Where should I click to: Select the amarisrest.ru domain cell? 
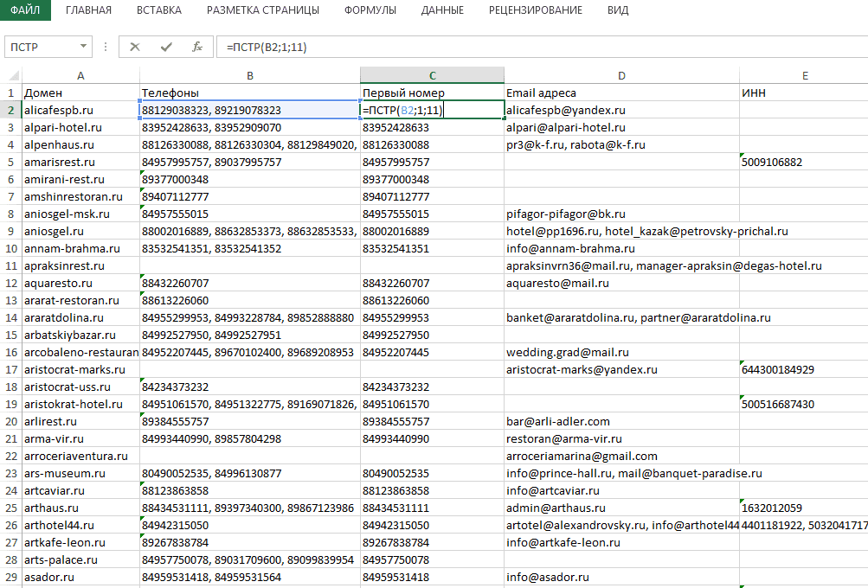point(80,162)
